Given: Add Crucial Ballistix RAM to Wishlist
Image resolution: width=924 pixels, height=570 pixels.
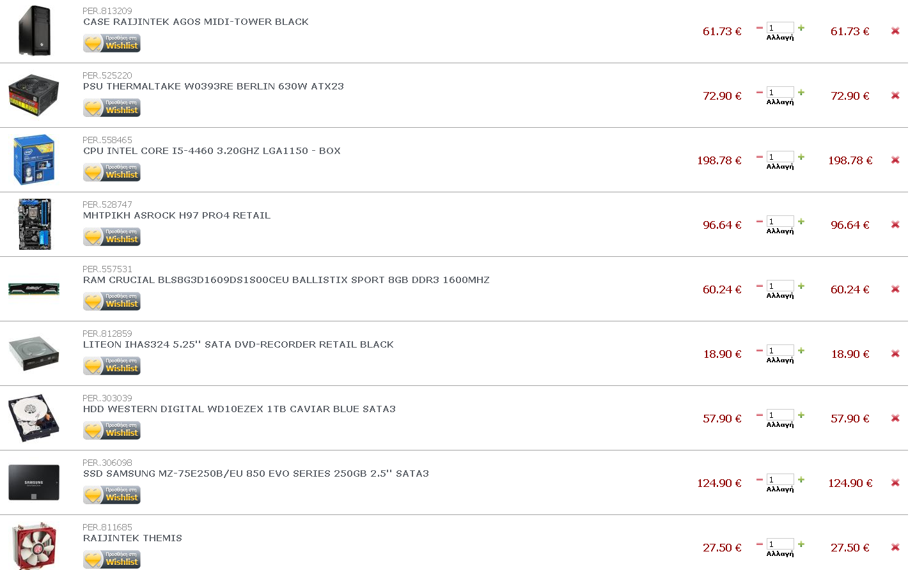Looking at the screenshot, I should pyautogui.click(x=112, y=302).
